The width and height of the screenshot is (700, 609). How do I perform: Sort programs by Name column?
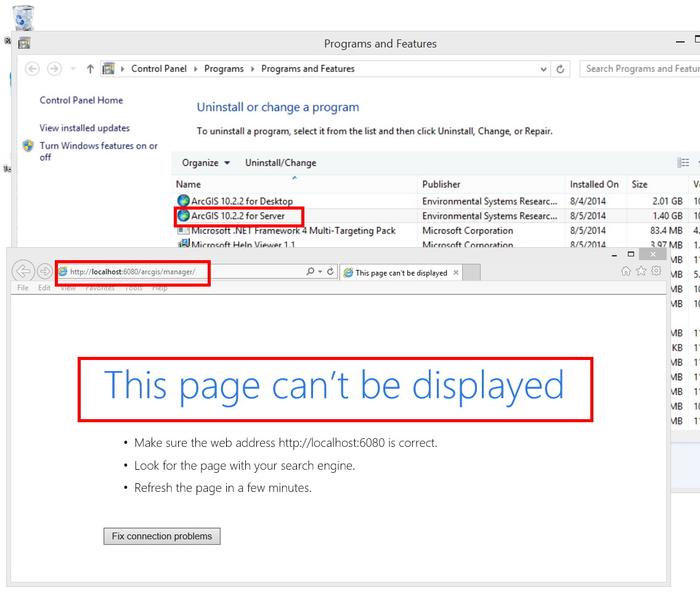pos(295,184)
